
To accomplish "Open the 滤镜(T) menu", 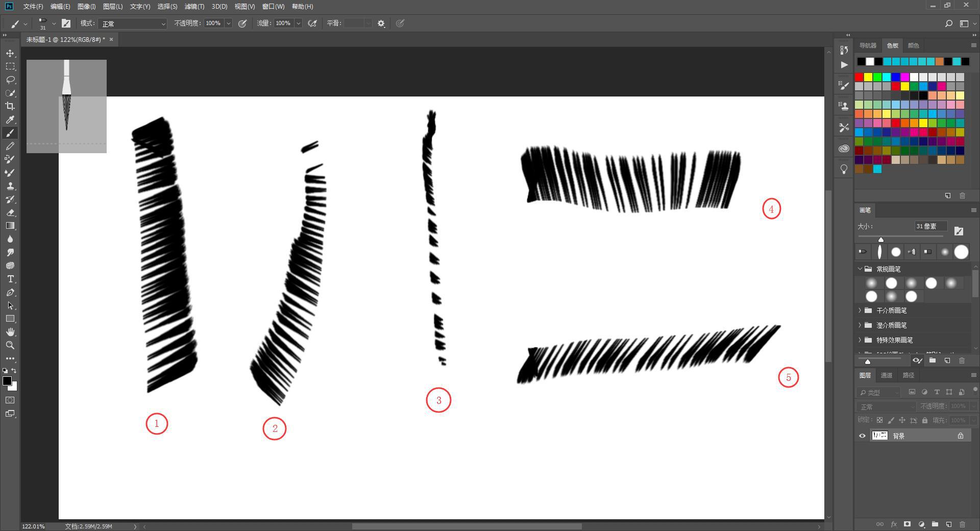I will (x=194, y=7).
